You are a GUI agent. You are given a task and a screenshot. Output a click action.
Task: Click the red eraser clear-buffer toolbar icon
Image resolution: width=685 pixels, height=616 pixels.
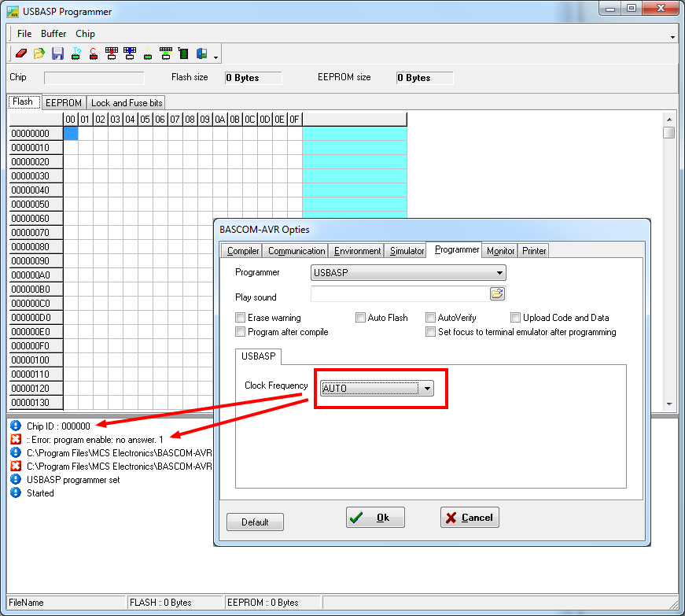coord(21,53)
